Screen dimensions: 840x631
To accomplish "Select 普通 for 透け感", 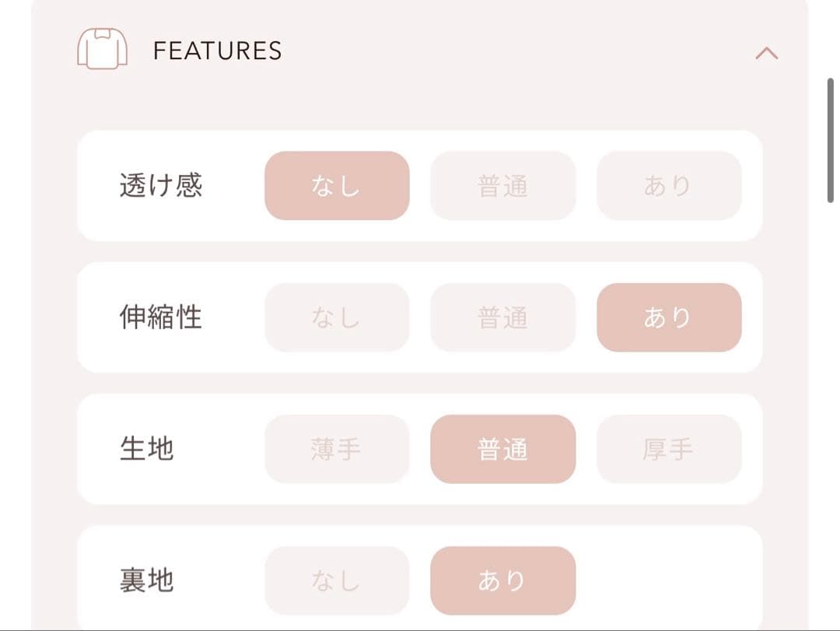I will tap(503, 184).
